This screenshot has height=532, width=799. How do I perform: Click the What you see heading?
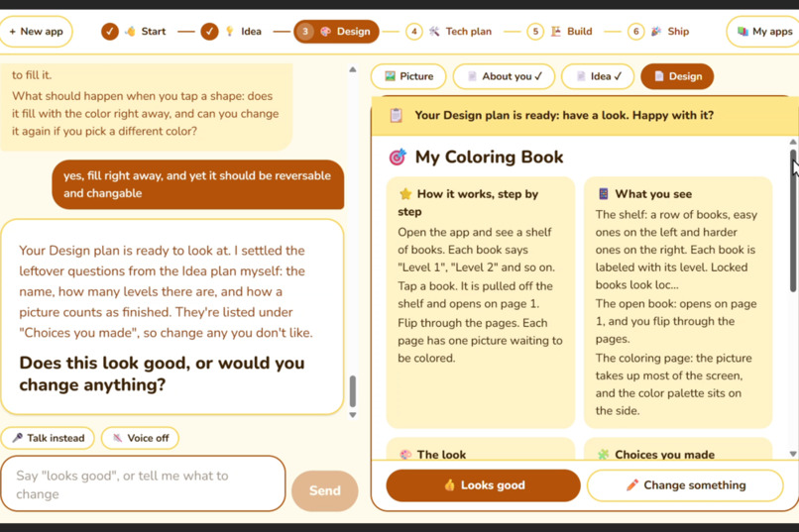653,194
